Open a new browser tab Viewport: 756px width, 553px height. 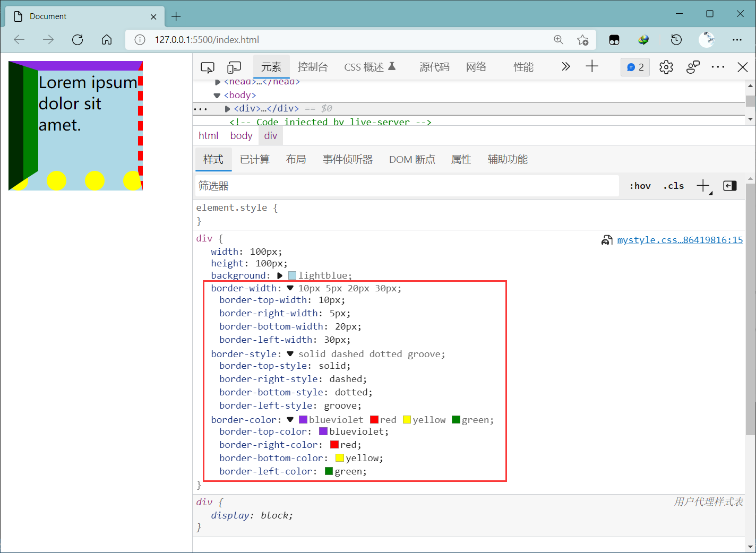coord(176,16)
